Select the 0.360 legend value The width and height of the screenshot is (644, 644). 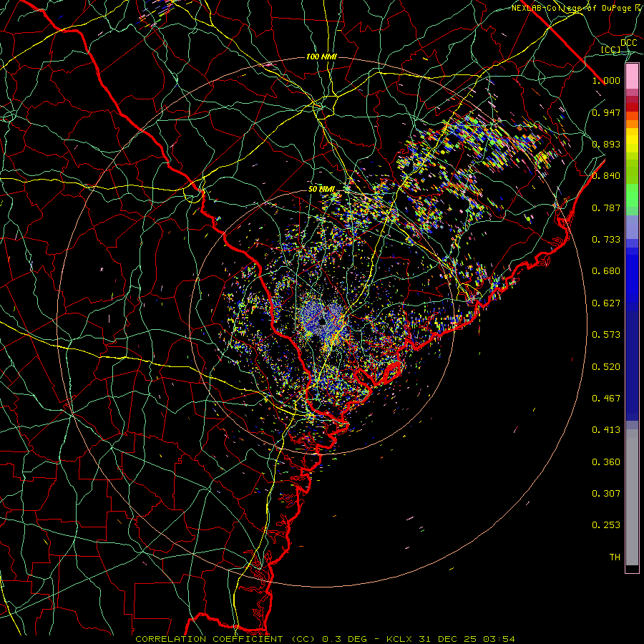606,462
